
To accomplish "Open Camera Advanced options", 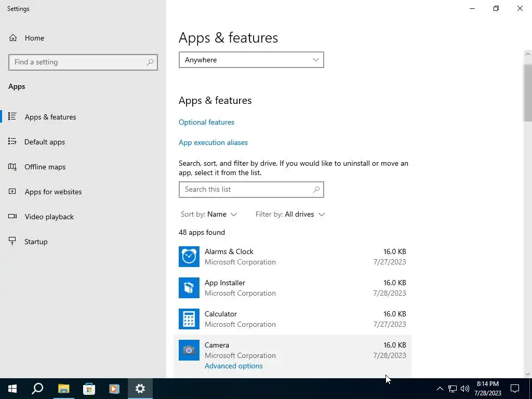I will (233, 366).
